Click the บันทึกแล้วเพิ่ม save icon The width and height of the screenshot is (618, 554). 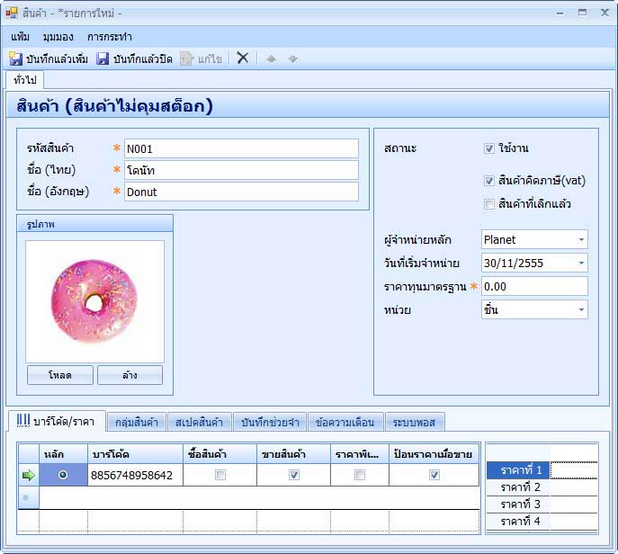16,59
